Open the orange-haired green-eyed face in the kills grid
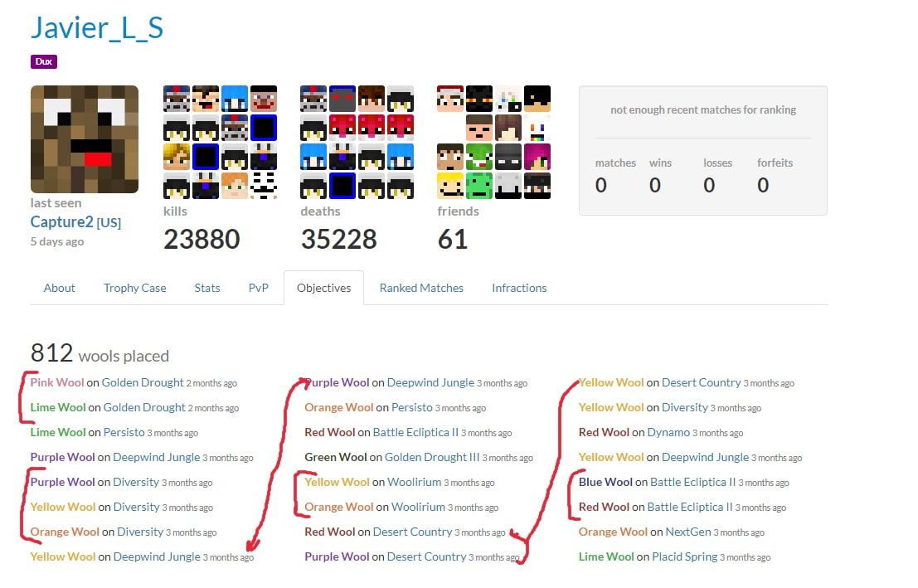The height and width of the screenshot is (588, 918). (235, 186)
